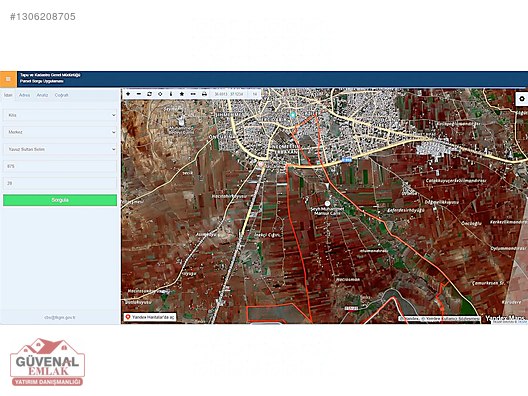Viewport: 528px width, 396px height.
Task: Open the Yavuz Sultan Selim neighborhood dropdown
Action: pos(60,149)
